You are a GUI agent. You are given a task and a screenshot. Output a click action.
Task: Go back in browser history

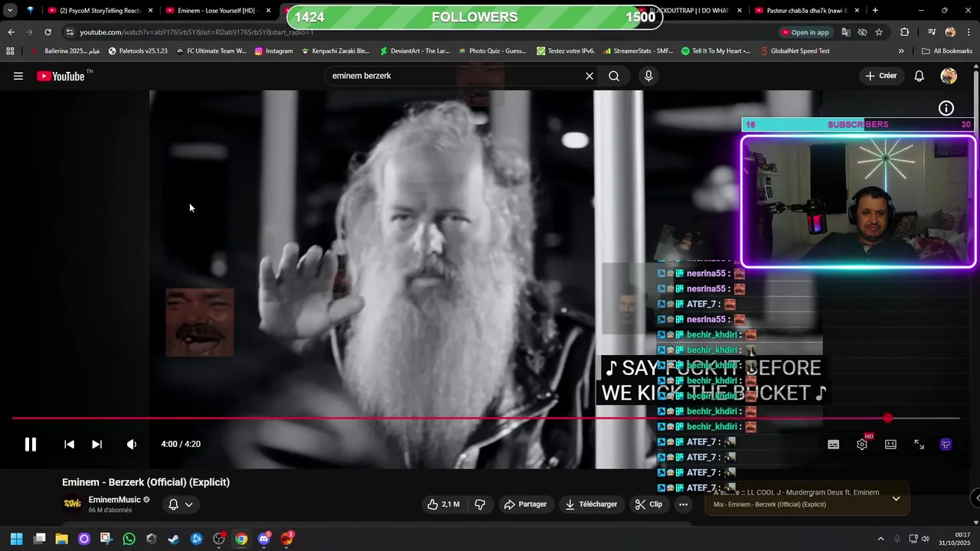click(11, 32)
